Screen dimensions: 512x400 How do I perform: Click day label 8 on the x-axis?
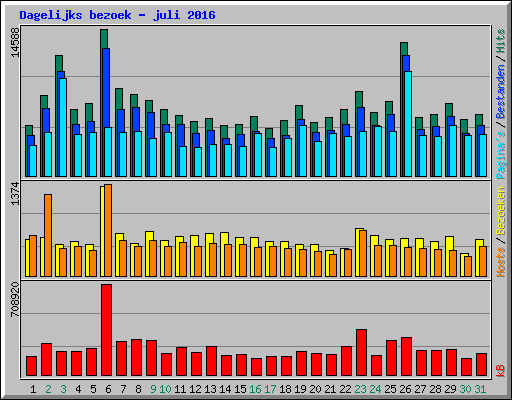138,389
